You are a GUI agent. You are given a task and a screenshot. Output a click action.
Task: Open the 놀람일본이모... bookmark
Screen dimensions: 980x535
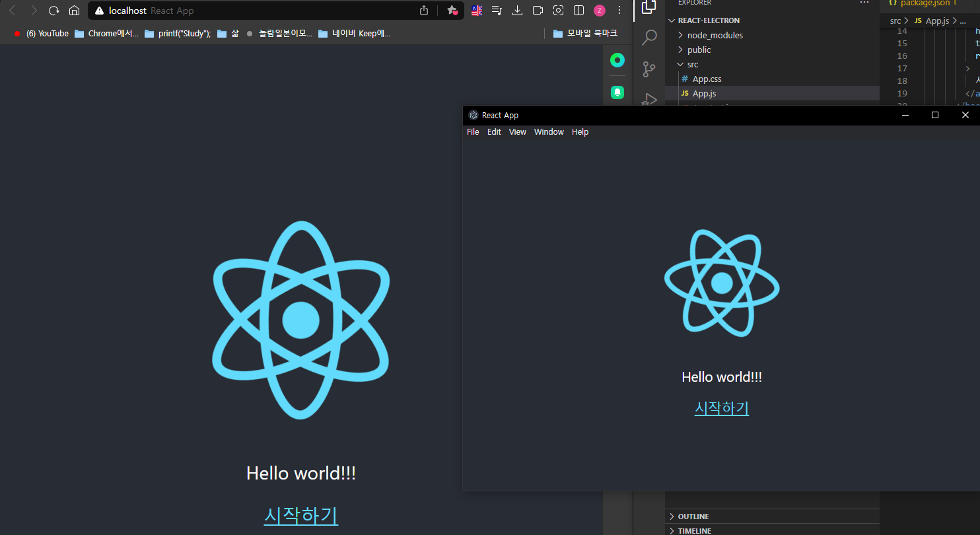tap(279, 34)
